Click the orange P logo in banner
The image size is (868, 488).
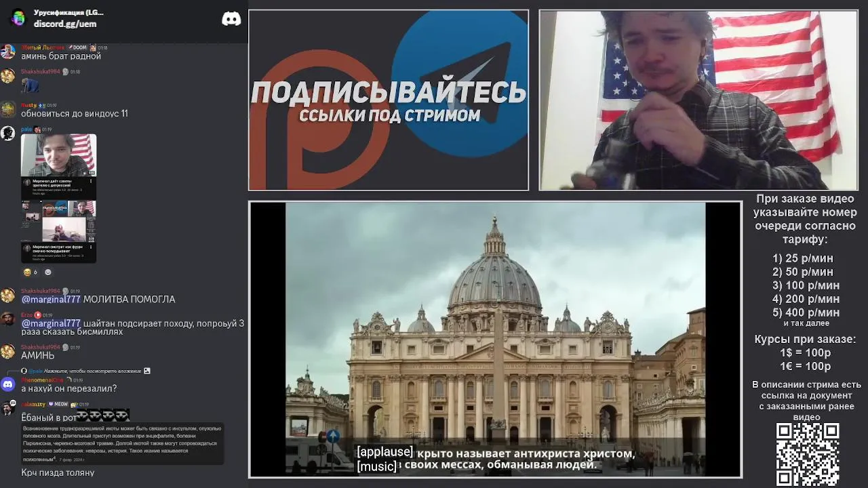coord(319,121)
